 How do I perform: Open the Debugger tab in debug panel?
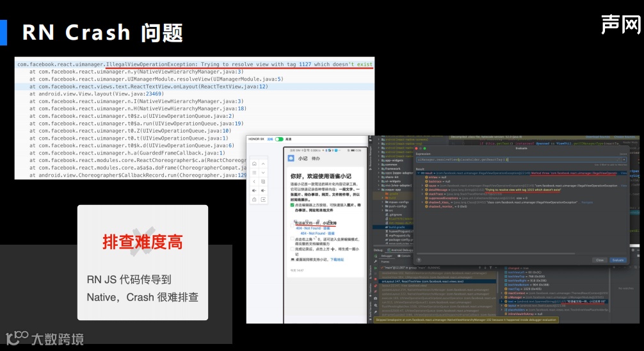point(387,256)
